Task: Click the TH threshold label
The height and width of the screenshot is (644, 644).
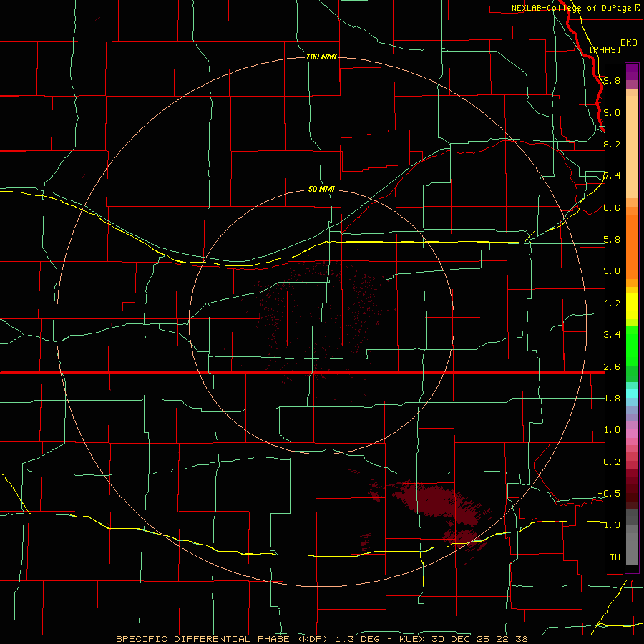Action: (x=615, y=557)
